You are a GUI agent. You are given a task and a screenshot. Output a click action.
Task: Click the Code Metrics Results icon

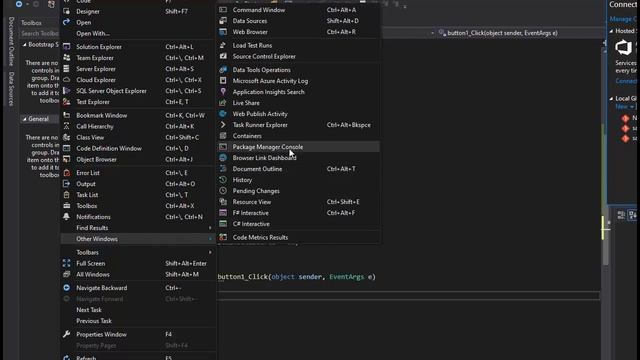(x=223, y=237)
